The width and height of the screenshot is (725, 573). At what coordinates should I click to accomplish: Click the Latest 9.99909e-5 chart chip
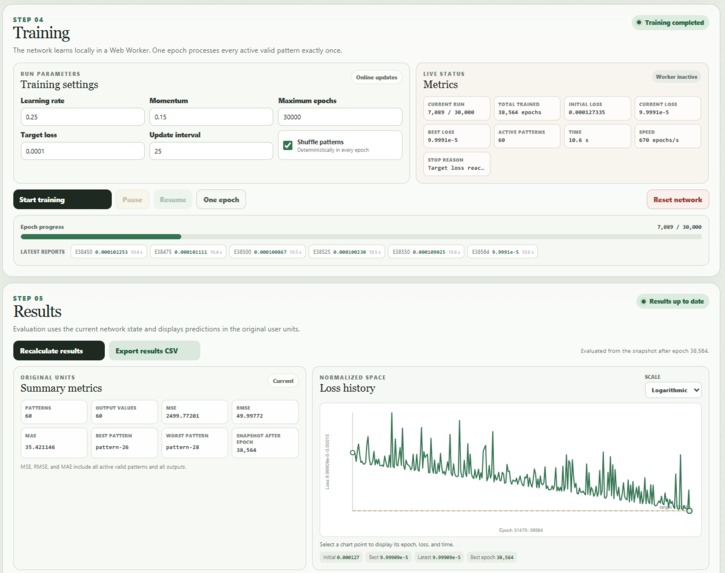[x=439, y=557]
